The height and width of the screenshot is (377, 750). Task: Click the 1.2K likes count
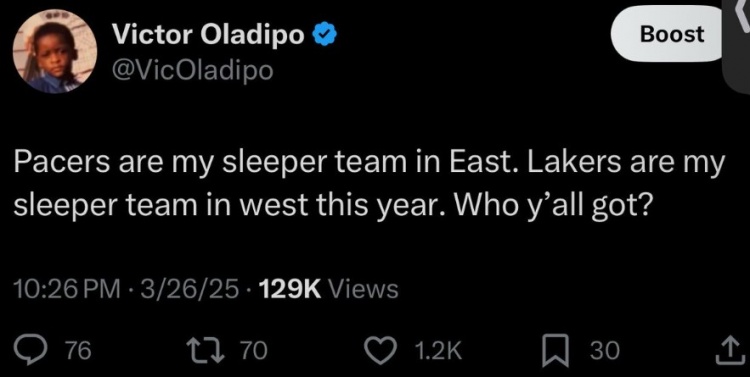[436, 351]
